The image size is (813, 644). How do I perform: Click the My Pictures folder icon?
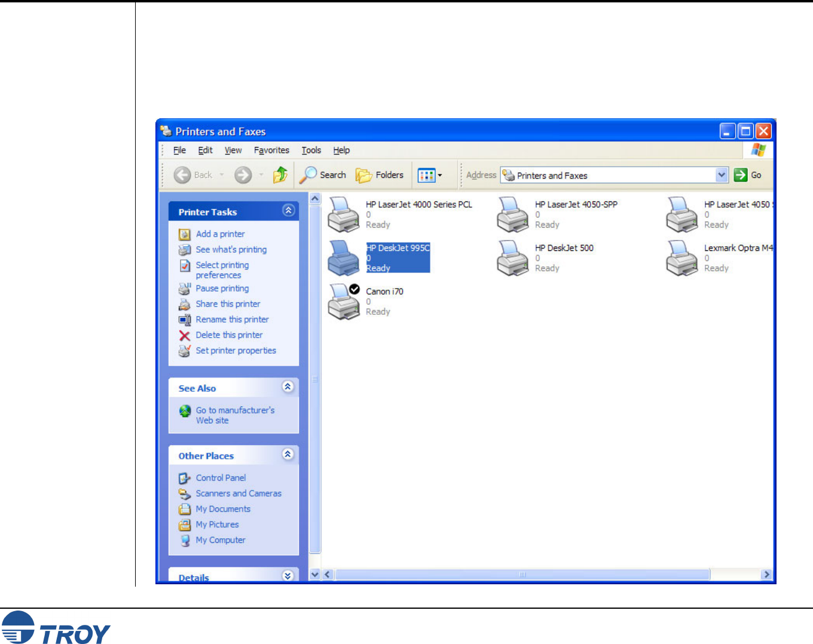185,525
